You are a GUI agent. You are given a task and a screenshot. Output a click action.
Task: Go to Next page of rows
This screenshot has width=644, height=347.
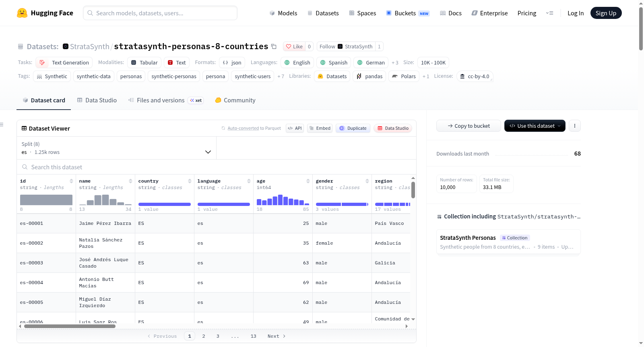pos(277,336)
